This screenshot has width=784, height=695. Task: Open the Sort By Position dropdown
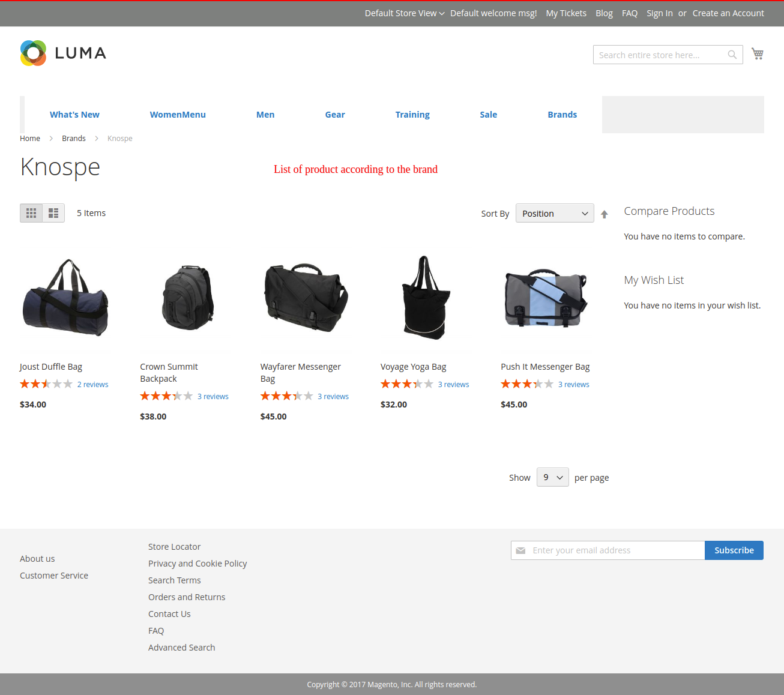coord(554,214)
